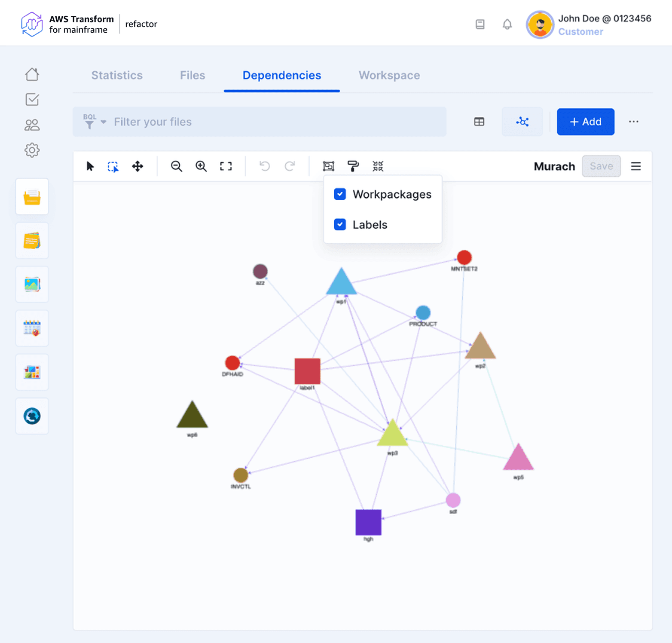Open the notifications bell

click(x=507, y=24)
